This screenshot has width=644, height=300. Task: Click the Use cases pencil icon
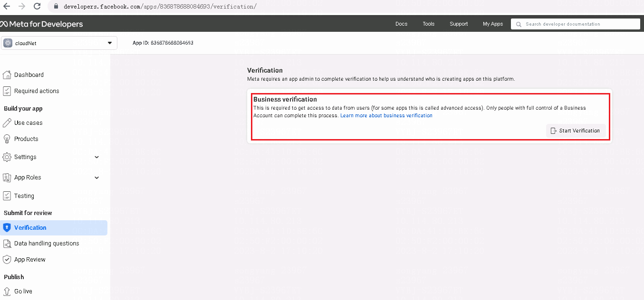point(7,122)
